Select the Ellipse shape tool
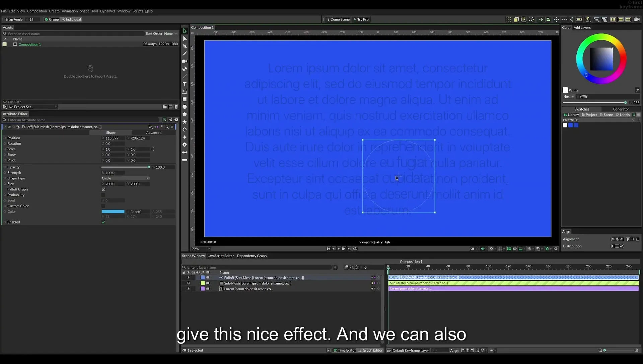 pos(185,107)
